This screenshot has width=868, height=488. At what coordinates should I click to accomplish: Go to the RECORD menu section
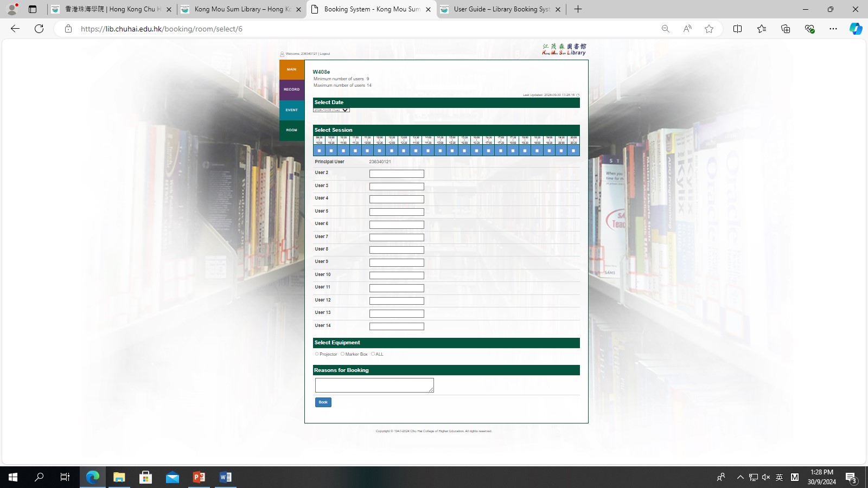pyautogui.click(x=292, y=89)
